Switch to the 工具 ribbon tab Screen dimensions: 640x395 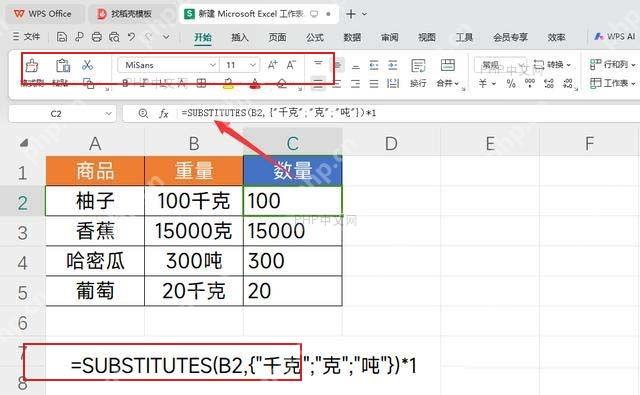(x=464, y=37)
